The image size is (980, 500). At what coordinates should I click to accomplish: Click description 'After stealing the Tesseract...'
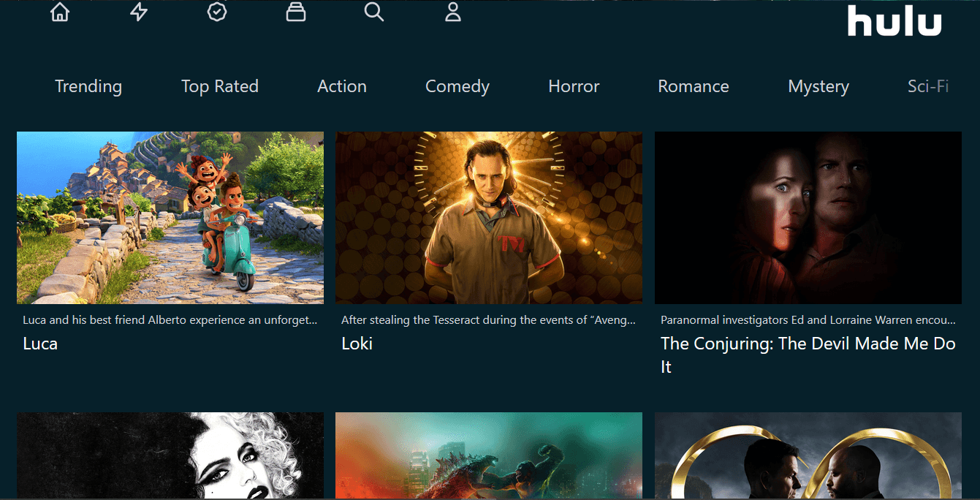[489, 320]
